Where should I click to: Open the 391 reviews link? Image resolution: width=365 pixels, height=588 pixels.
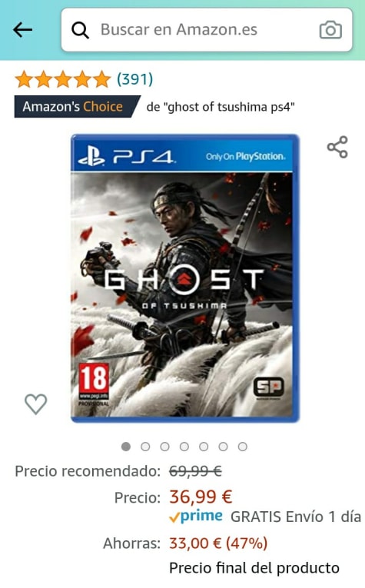135,79
